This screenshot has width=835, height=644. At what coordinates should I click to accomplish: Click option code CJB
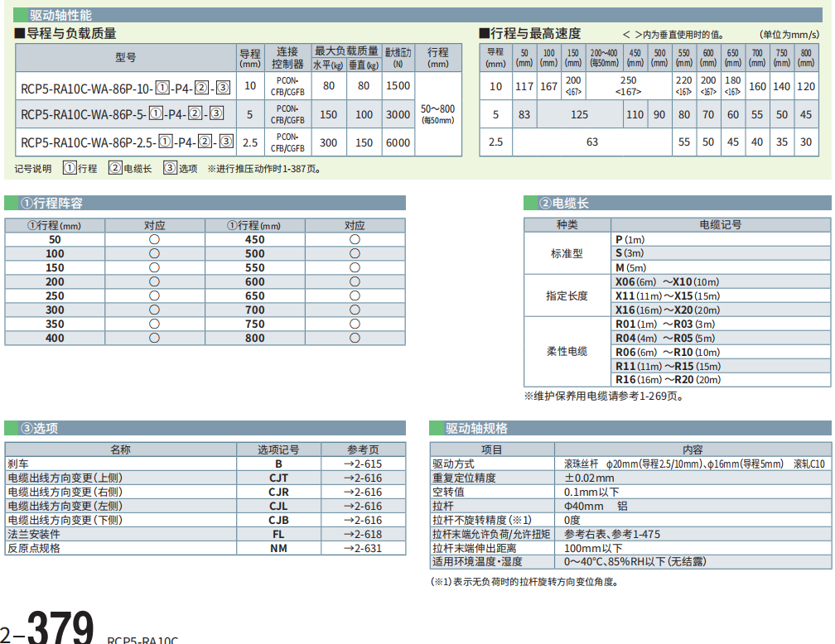coord(278,520)
